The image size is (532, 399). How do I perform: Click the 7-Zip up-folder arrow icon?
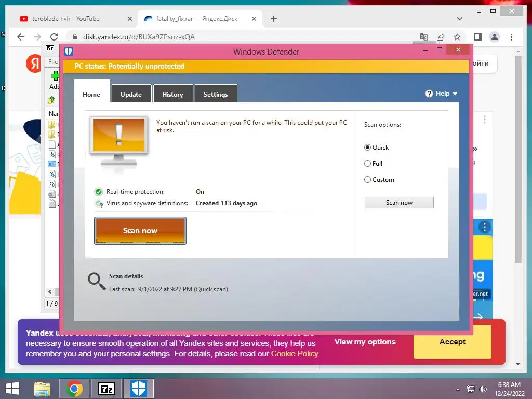click(51, 100)
